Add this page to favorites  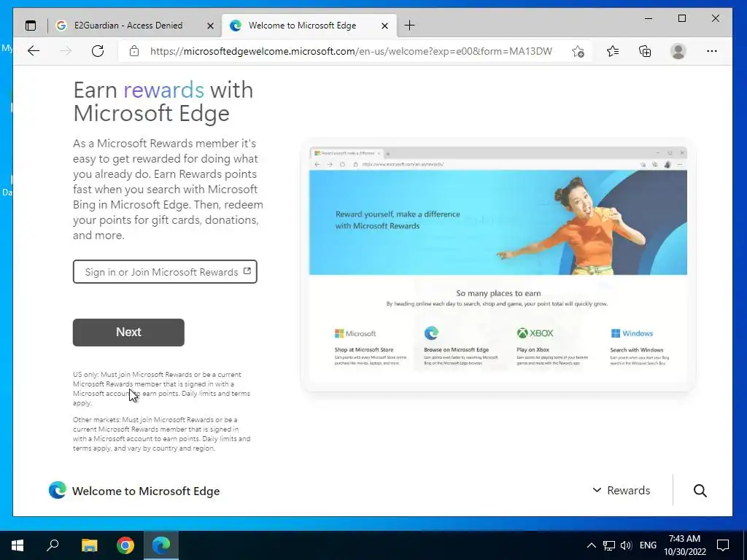coord(578,51)
